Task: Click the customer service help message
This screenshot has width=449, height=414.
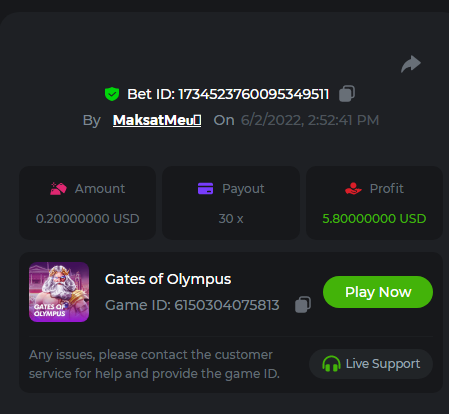Action: coord(154,364)
